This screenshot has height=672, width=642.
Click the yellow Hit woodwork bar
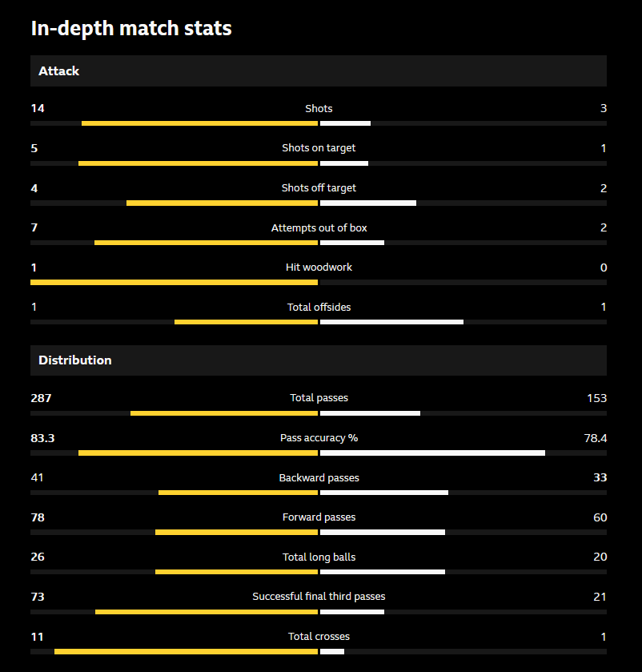click(174, 282)
